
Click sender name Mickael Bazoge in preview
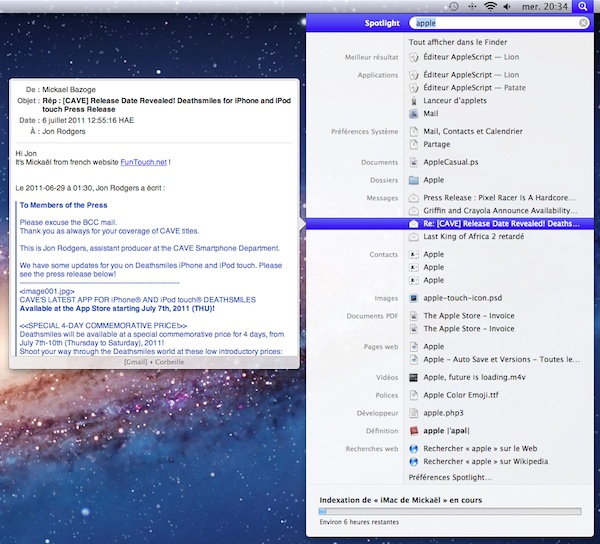[69, 90]
